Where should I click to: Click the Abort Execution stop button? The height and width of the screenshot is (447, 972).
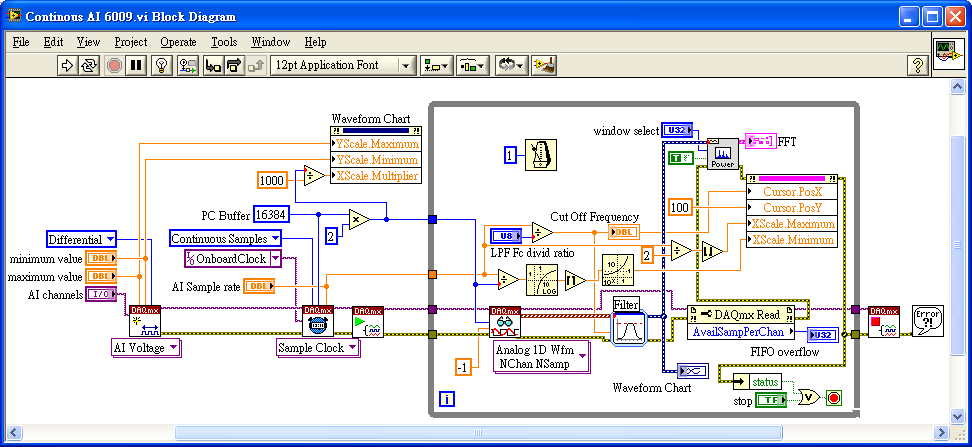[x=114, y=65]
